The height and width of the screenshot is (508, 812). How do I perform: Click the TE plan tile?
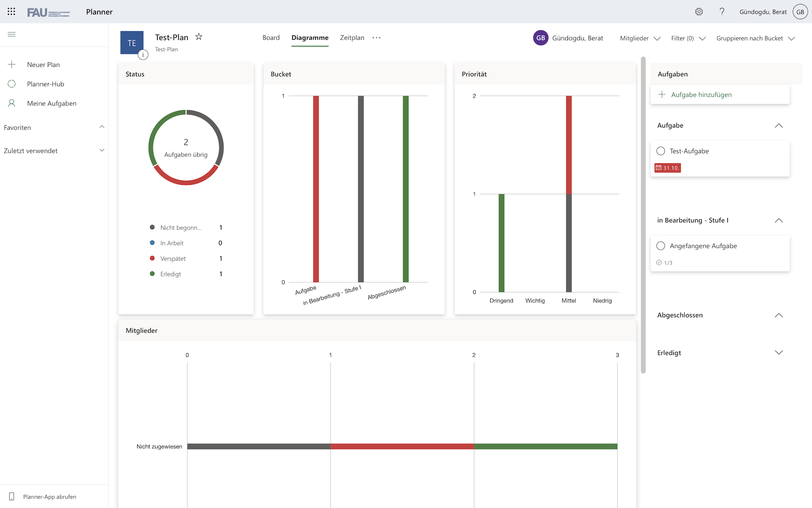(132, 43)
